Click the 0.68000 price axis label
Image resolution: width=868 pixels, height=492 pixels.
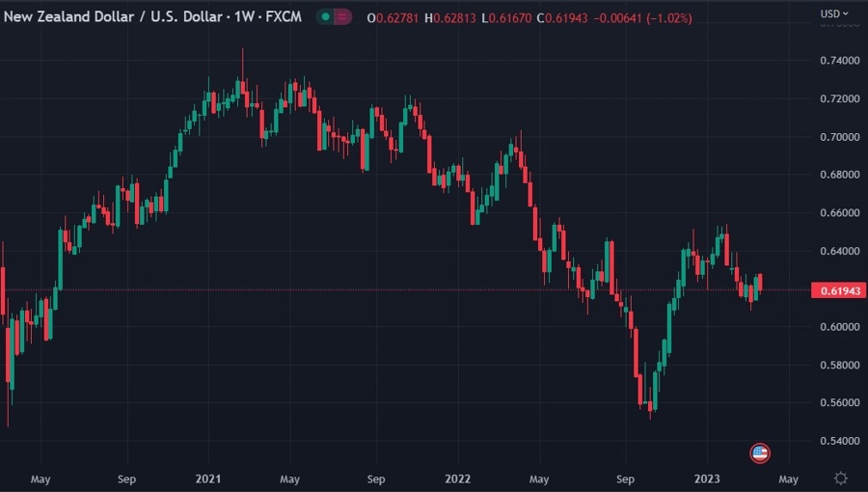click(840, 175)
